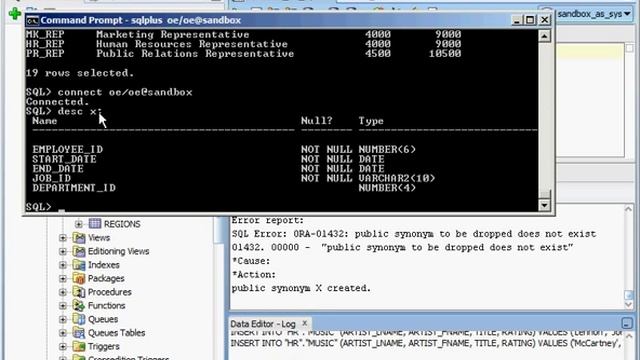Click the green plus new connection icon
640x360 pixels.
tap(15, 14)
